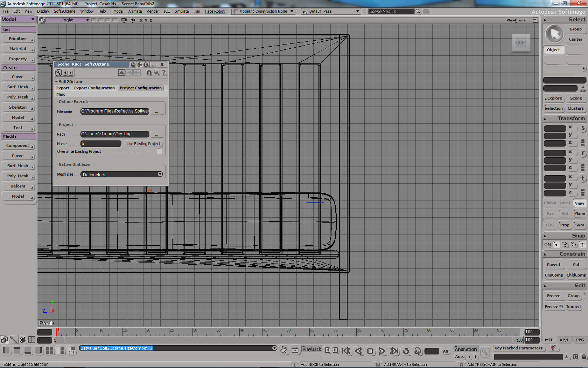The height and width of the screenshot is (368, 588).
Task: Enable Auto key mode
Action: coord(460,357)
